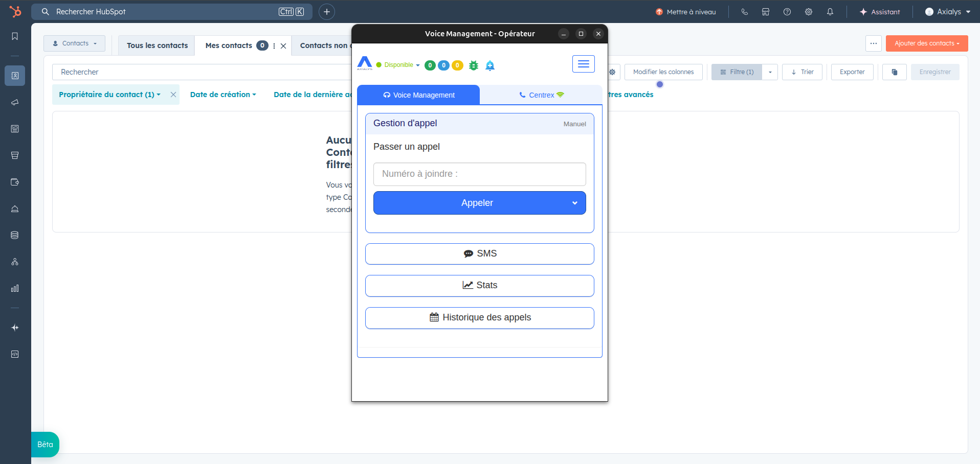The image size is (980, 464).
Task: Open bookmarks icon in left sidebar
Action: 15,36
